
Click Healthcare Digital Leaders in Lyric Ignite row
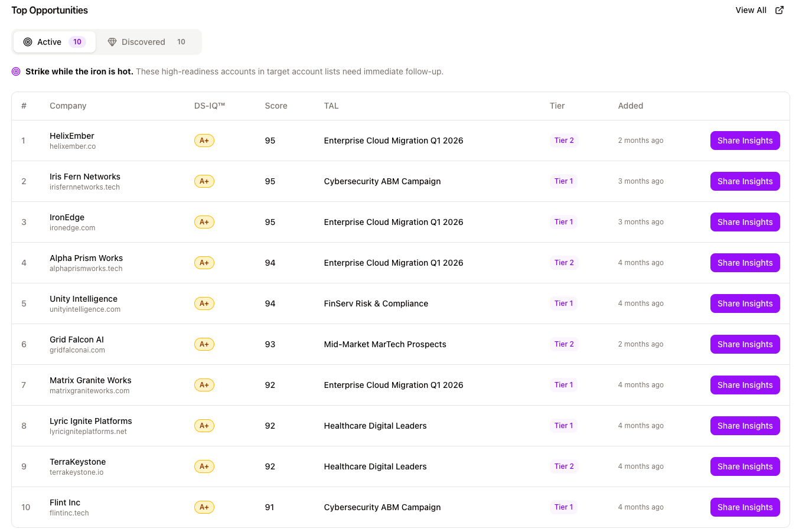[x=375, y=426]
